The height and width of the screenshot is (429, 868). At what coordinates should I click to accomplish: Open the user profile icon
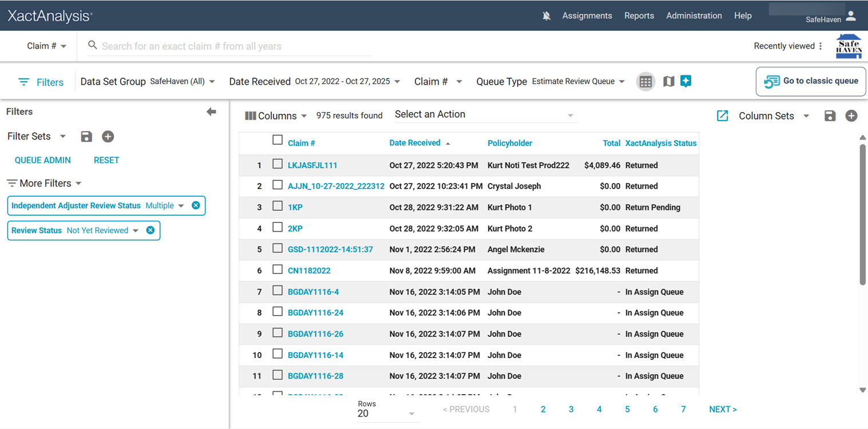click(x=851, y=16)
